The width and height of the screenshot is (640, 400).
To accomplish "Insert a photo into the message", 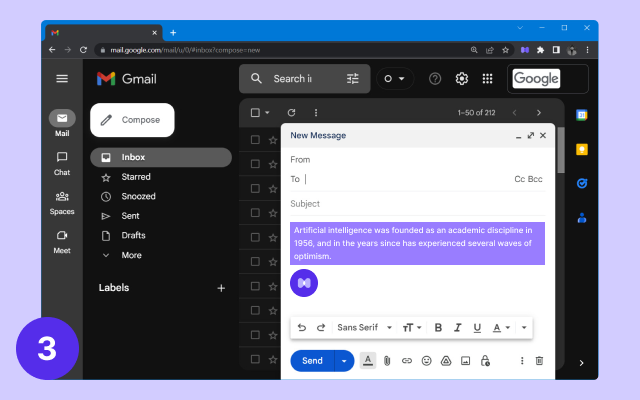I will tap(465, 361).
